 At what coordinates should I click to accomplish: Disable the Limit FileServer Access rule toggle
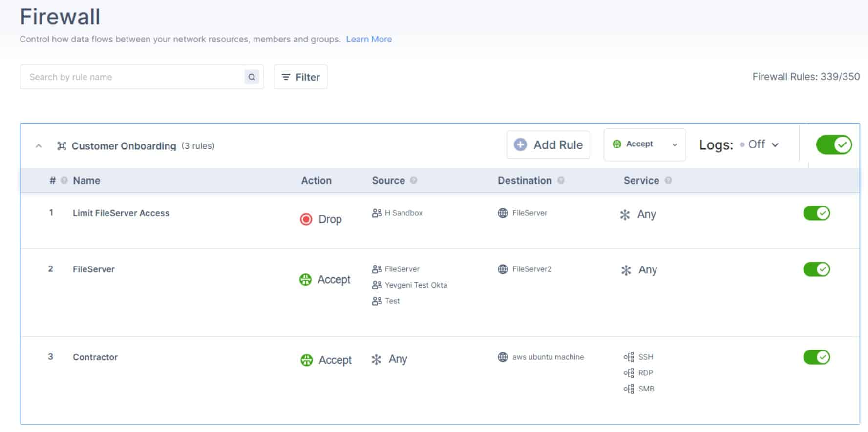pos(817,213)
